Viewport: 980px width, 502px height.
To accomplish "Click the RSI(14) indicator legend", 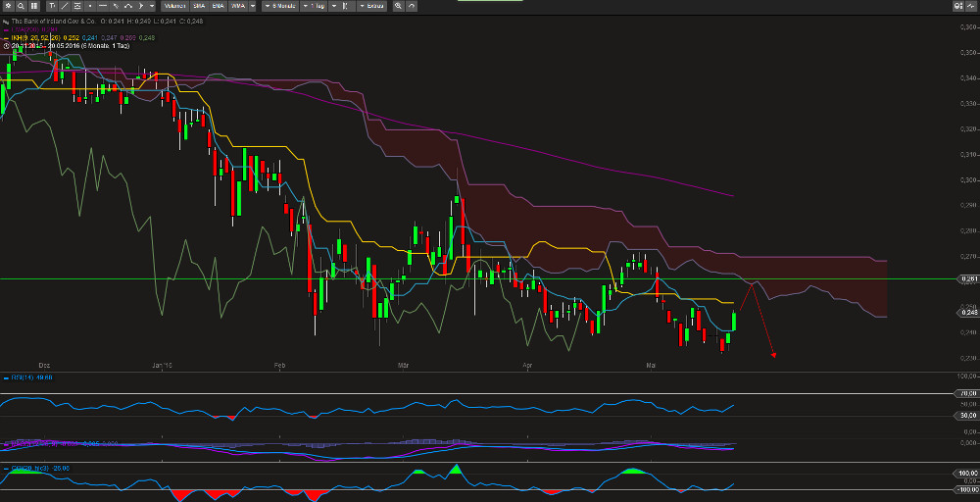I will point(28,377).
